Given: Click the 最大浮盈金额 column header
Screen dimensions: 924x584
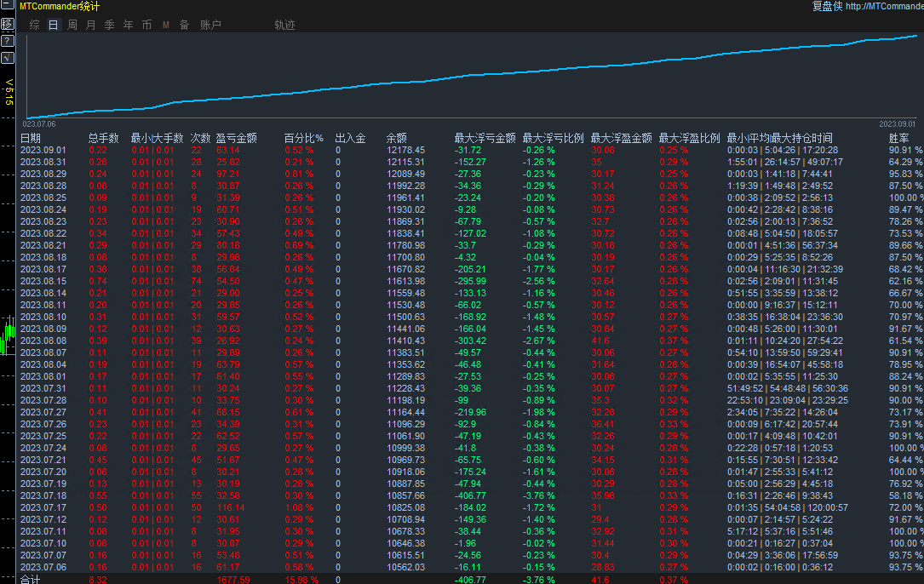Looking at the screenshot, I should [x=622, y=138].
